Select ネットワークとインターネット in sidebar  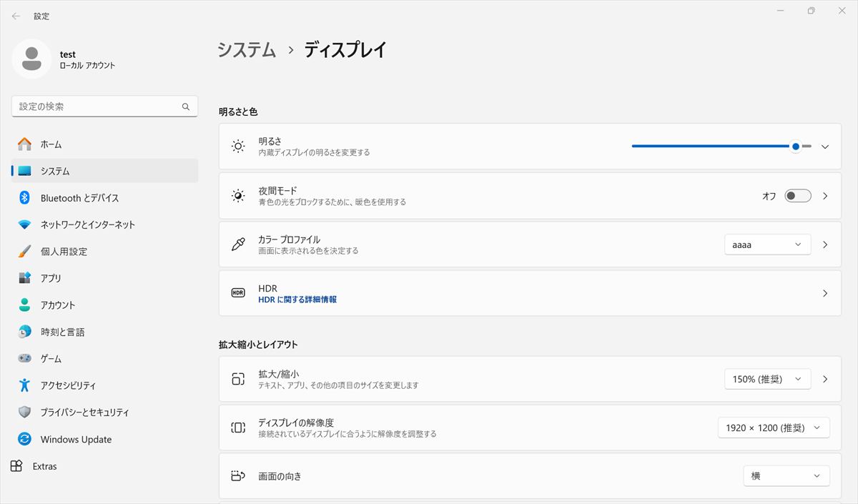[105, 224]
